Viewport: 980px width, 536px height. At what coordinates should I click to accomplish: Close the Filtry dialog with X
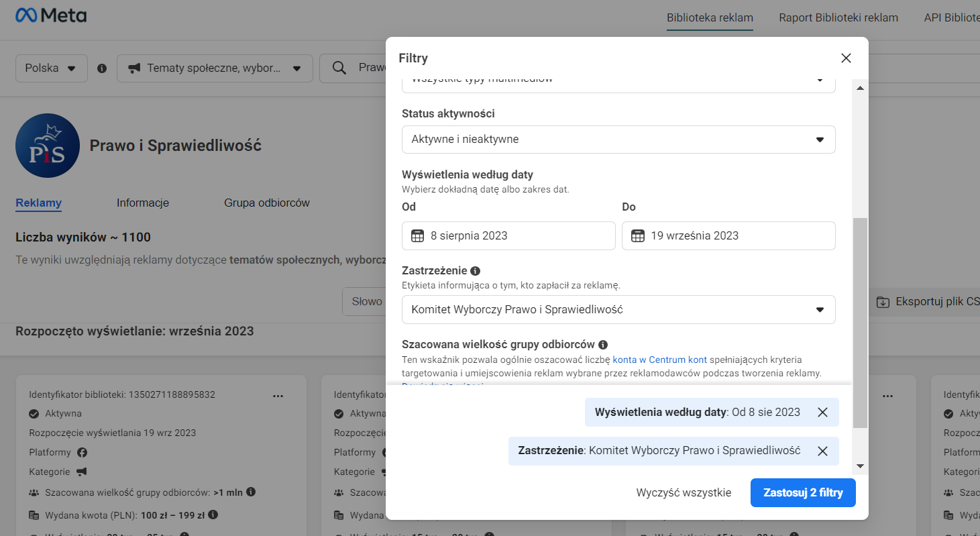click(846, 58)
